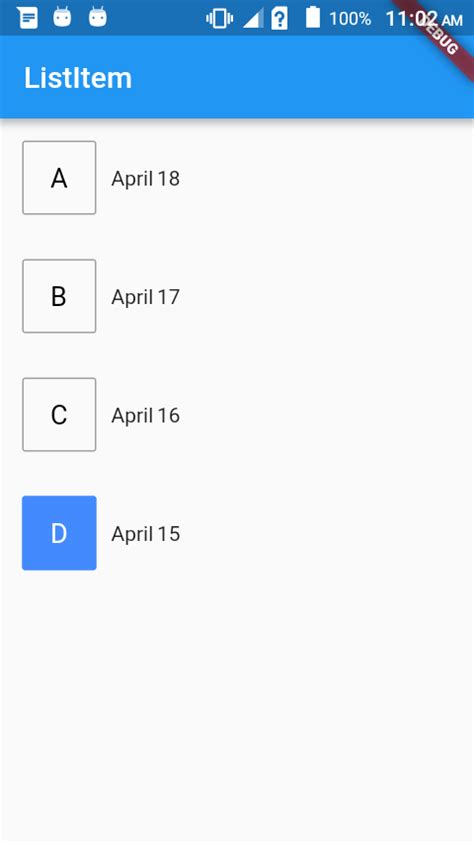The width and height of the screenshot is (474, 843).
Task: Tap the cellular signal strength icon
Action: click(x=253, y=18)
